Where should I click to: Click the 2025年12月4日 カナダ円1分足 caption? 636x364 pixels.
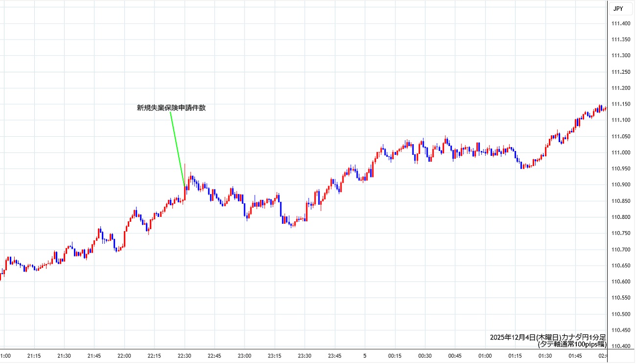coord(548,337)
